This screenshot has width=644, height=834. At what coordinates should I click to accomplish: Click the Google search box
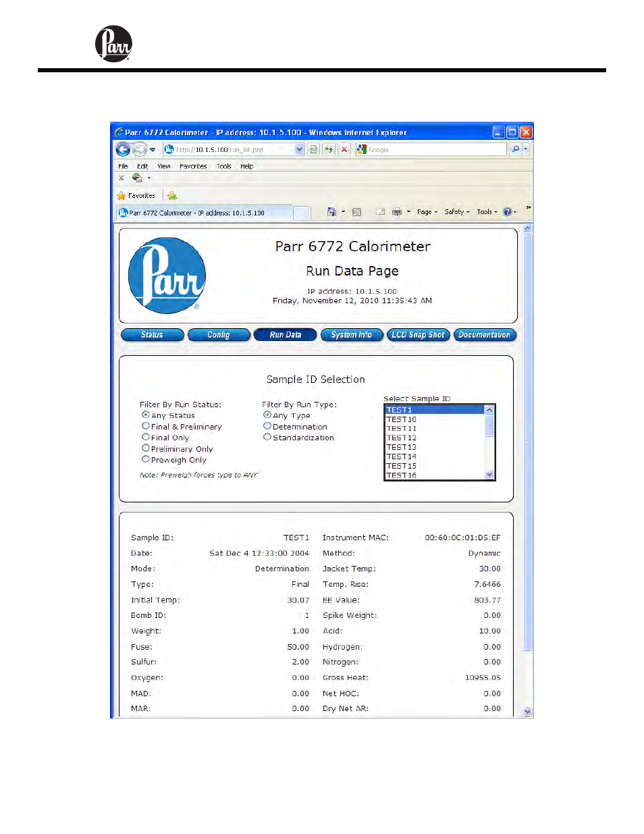[x=431, y=150]
